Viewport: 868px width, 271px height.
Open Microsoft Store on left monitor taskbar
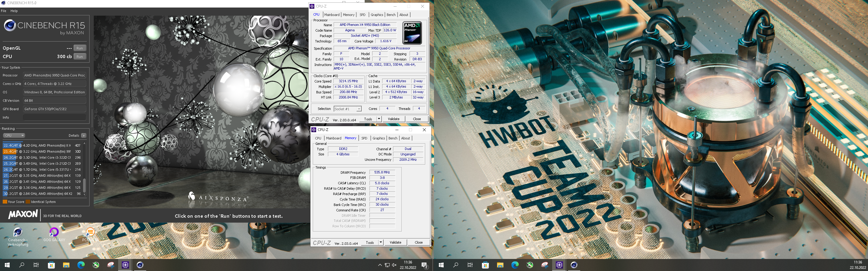(51, 265)
